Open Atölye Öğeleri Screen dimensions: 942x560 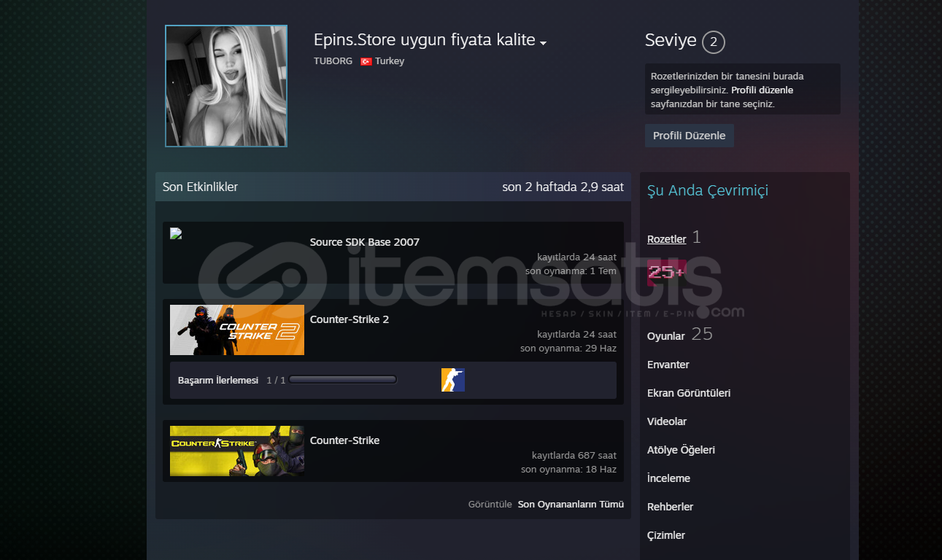point(681,450)
